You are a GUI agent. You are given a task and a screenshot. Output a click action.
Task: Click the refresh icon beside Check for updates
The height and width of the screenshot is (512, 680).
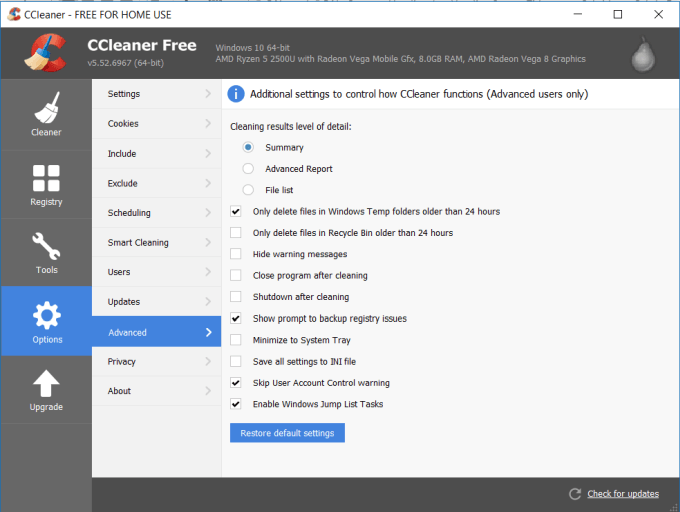pos(574,494)
